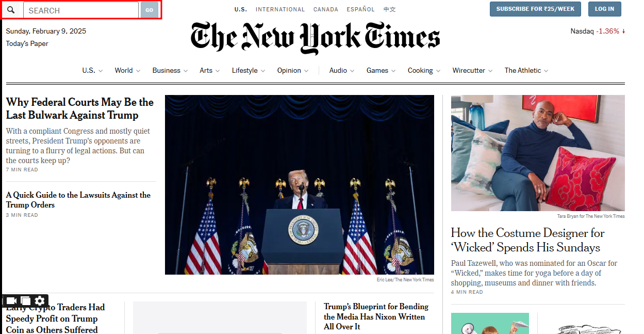Open the gear settings icon in overlay
Viewport: 644px width, 334px height.
pyautogui.click(x=40, y=301)
